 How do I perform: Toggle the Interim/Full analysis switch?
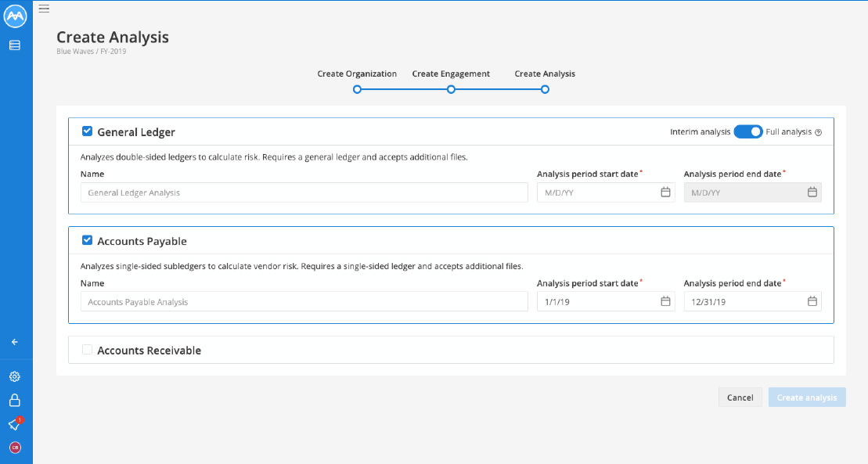748,131
